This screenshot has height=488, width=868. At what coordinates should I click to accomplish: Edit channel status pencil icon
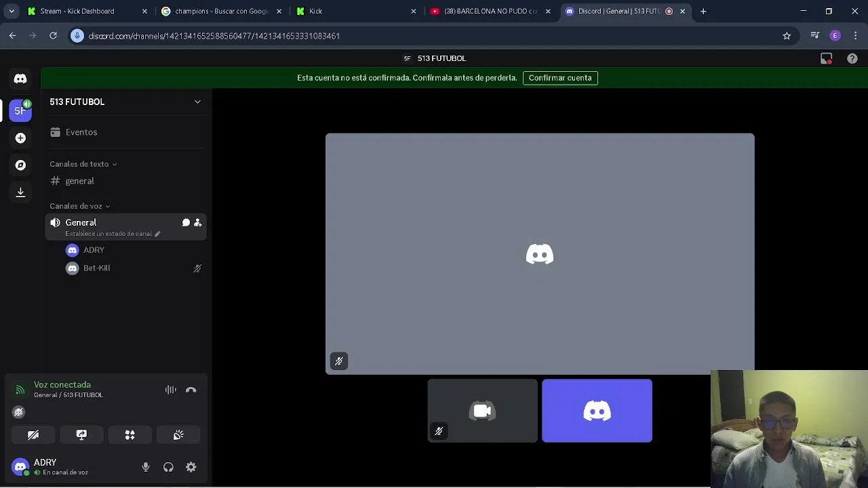pyautogui.click(x=157, y=234)
